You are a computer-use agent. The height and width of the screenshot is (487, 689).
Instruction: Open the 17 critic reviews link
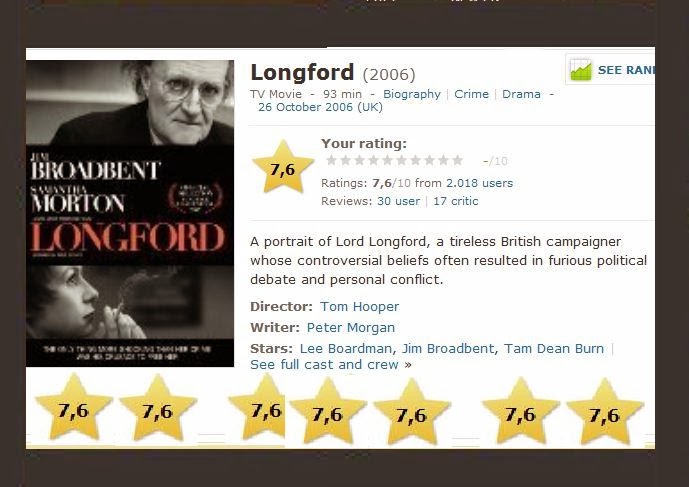click(456, 201)
